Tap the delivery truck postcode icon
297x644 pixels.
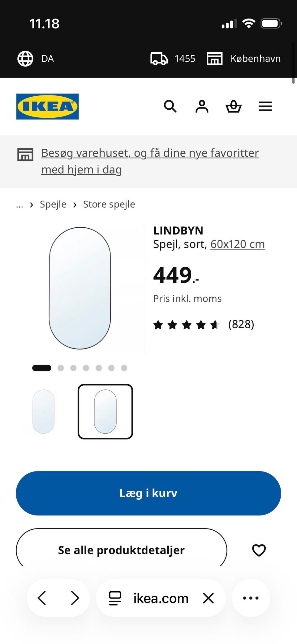coord(159,59)
